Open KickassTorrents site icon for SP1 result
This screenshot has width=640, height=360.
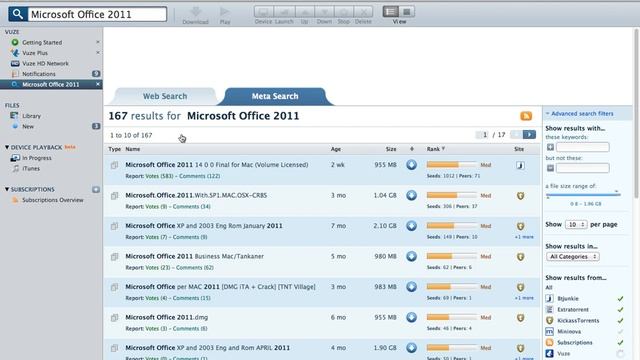click(x=520, y=196)
